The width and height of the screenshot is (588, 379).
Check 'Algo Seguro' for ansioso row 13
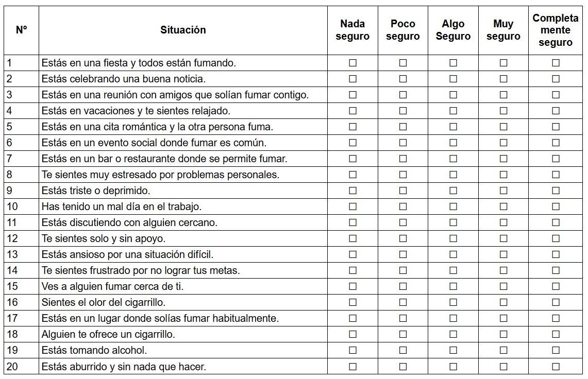click(453, 254)
